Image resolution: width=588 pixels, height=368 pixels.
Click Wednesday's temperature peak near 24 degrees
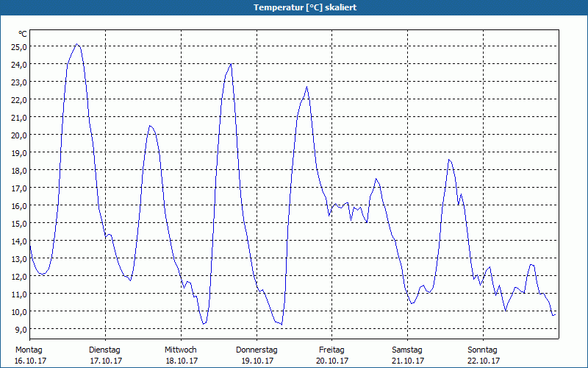tap(231, 63)
